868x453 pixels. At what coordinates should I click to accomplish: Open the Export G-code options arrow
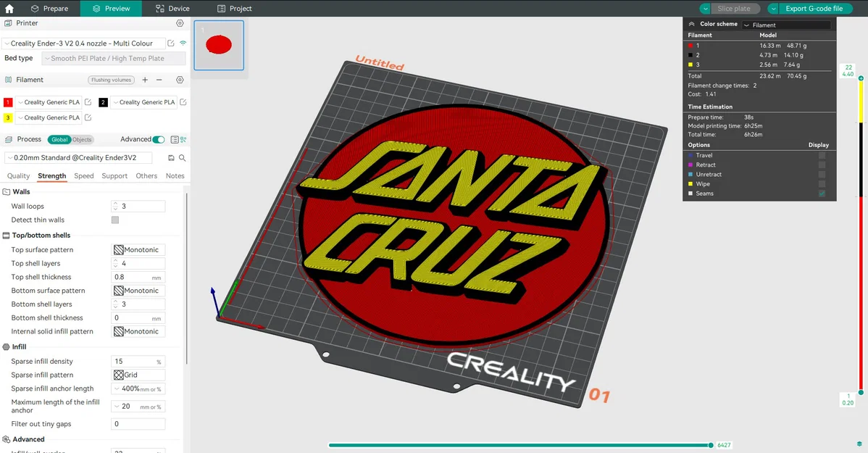click(x=773, y=8)
